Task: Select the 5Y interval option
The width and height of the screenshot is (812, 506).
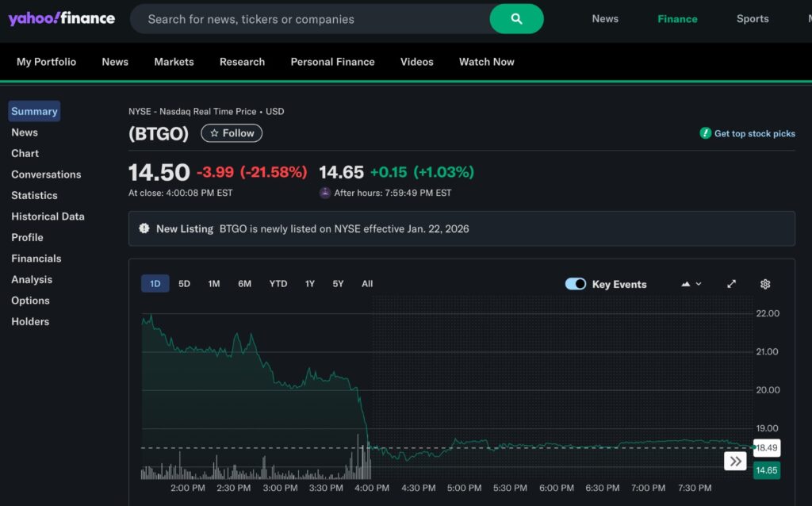Action: 338,283
